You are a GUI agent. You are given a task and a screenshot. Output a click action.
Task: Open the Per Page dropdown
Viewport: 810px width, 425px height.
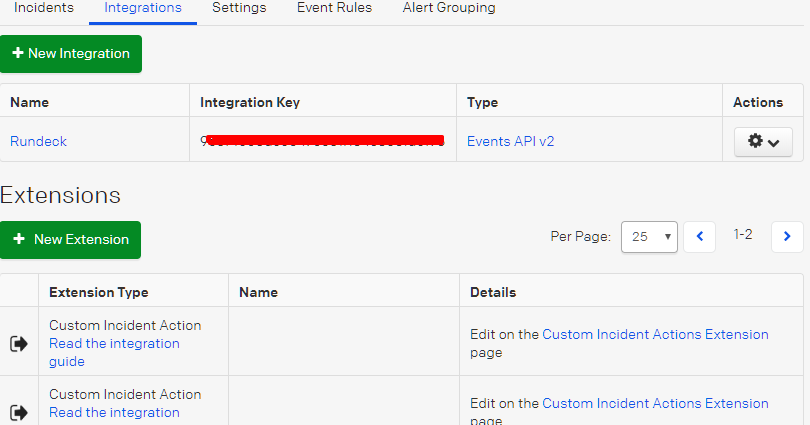tap(649, 237)
